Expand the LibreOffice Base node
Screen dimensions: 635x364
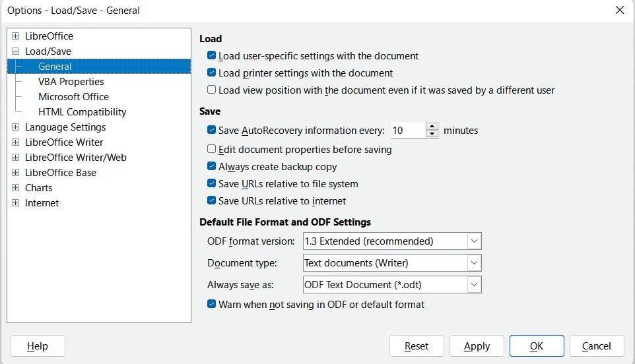pos(15,173)
